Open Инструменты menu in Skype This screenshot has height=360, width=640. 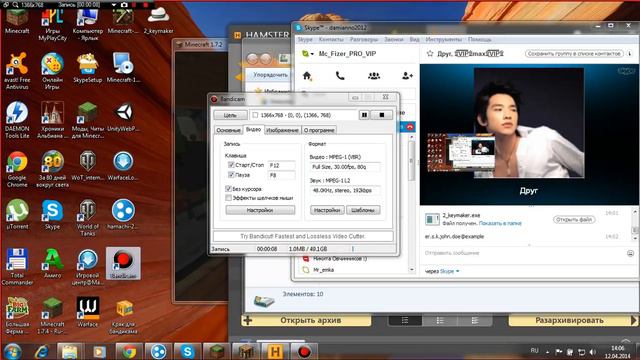tap(443, 40)
